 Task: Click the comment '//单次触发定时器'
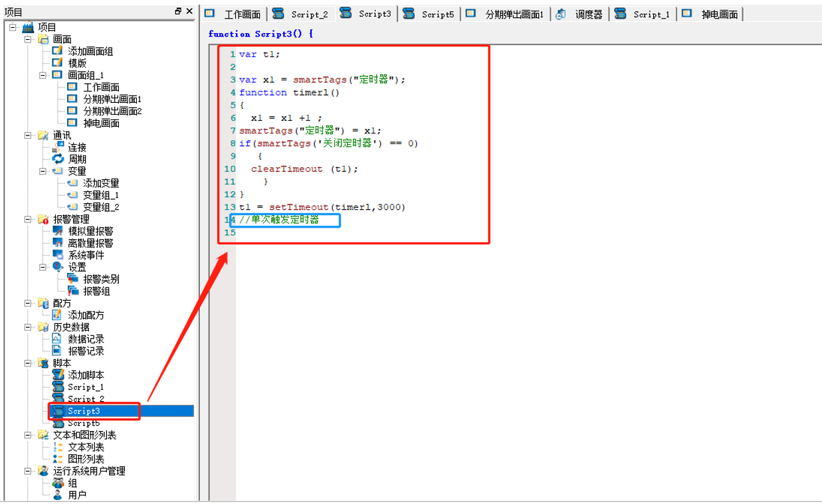pyautogui.click(x=279, y=220)
